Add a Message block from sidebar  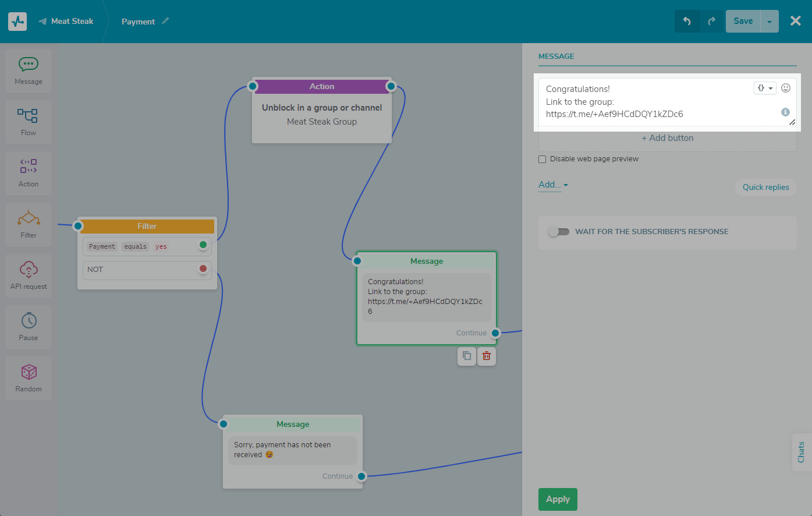click(x=29, y=71)
